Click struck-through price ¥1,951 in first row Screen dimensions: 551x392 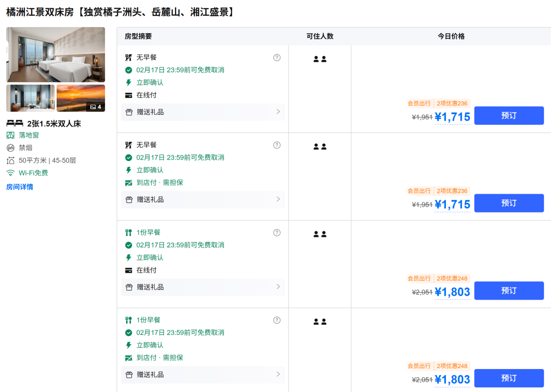422,117
